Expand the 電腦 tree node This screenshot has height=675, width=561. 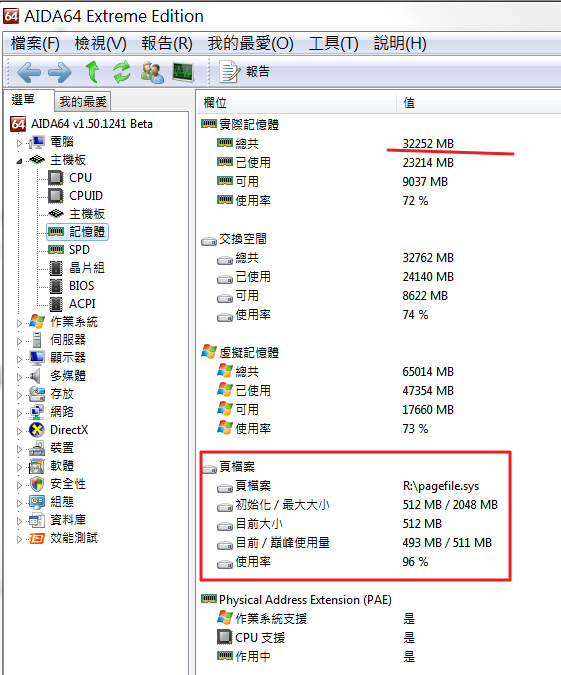(x=19, y=143)
